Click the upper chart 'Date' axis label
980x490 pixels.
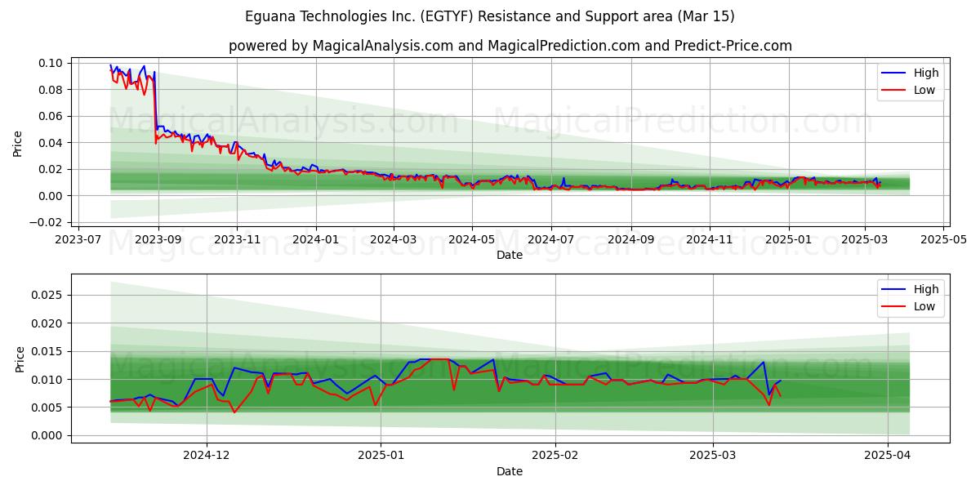[510, 255]
